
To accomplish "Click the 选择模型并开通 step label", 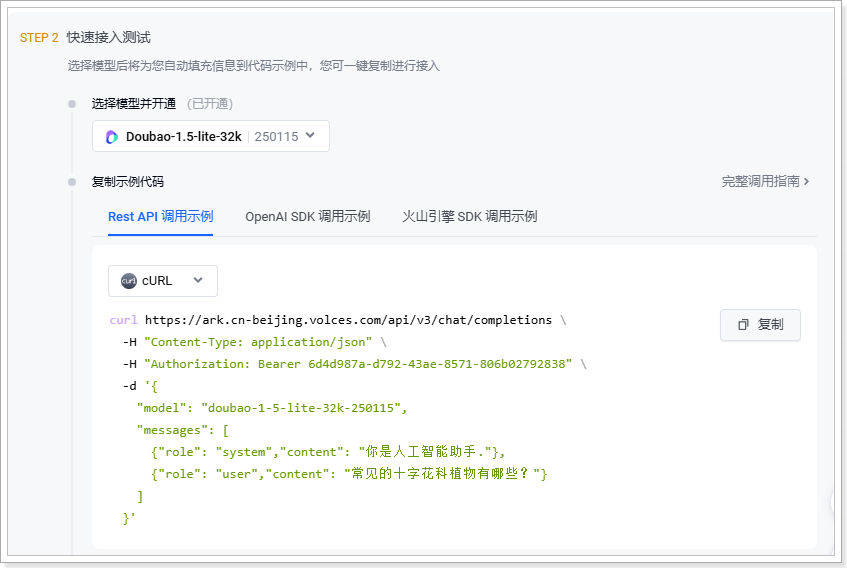I will (133, 104).
